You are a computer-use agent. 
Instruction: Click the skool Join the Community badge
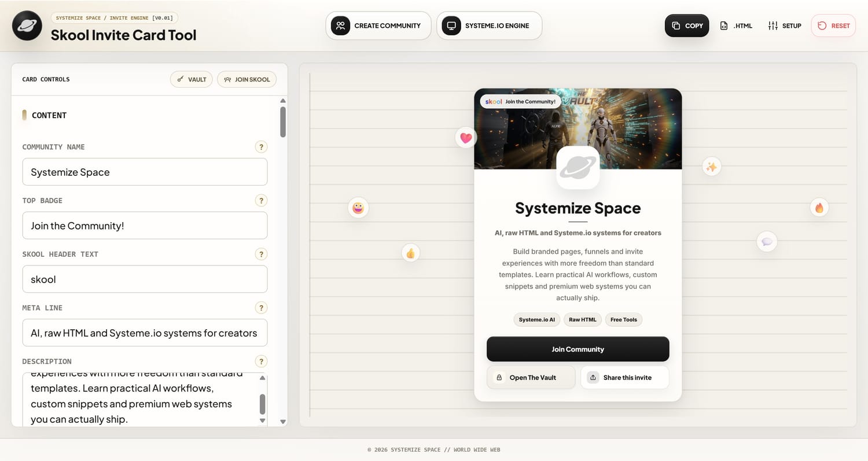(x=520, y=101)
